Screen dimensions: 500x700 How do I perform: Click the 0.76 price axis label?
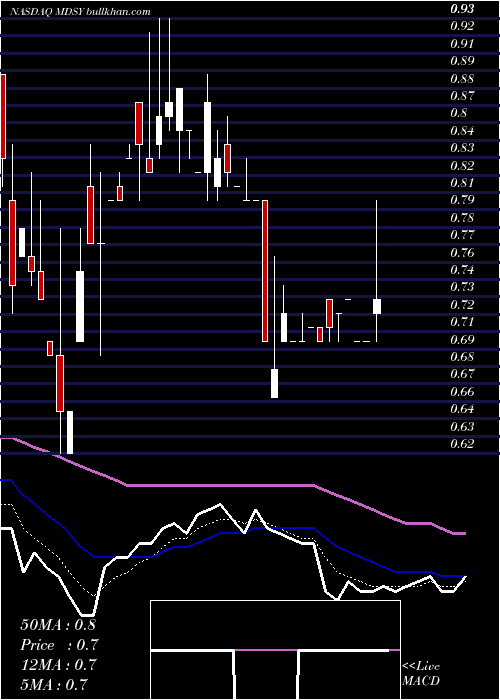[x=461, y=252]
